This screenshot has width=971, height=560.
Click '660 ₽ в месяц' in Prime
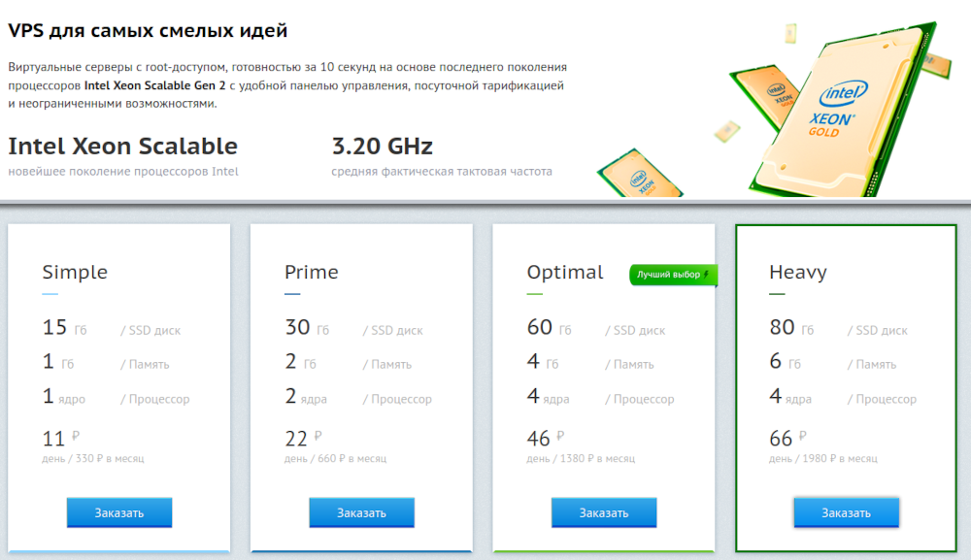(x=352, y=458)
